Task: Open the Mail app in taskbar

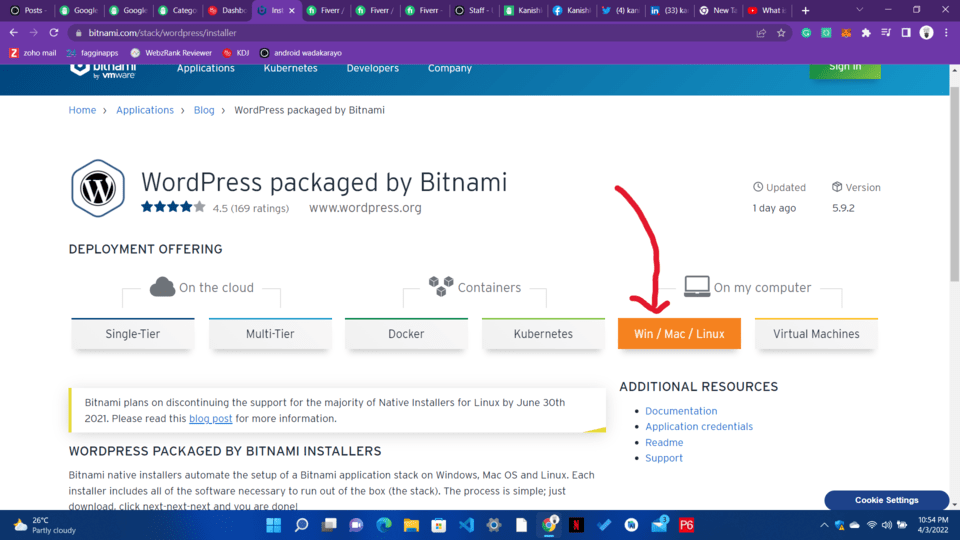Action: (x=659, y=525)
